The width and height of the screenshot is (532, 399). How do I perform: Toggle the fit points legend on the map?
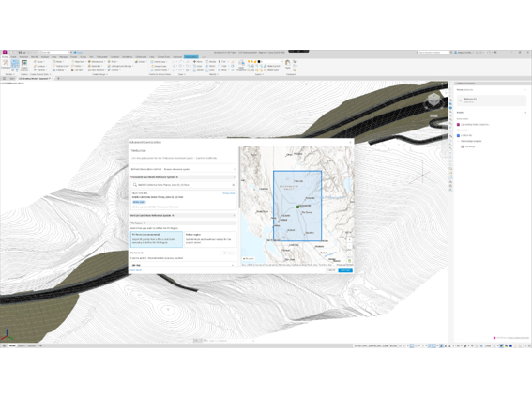249,259
